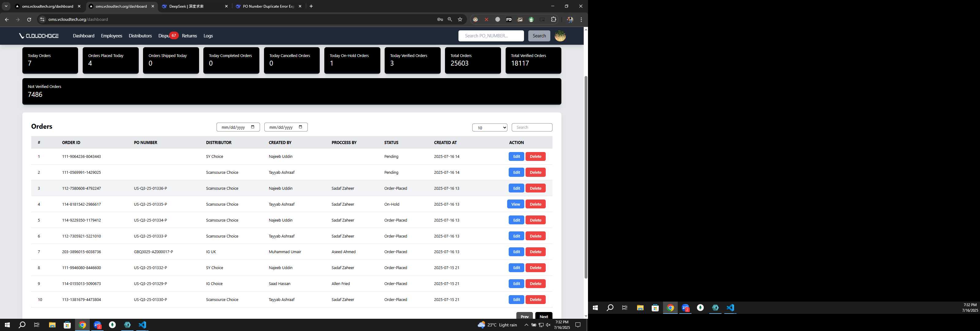
Task: Open the tab search dropdown arrow
Action: pyautogui.click(x=6, y=6)
